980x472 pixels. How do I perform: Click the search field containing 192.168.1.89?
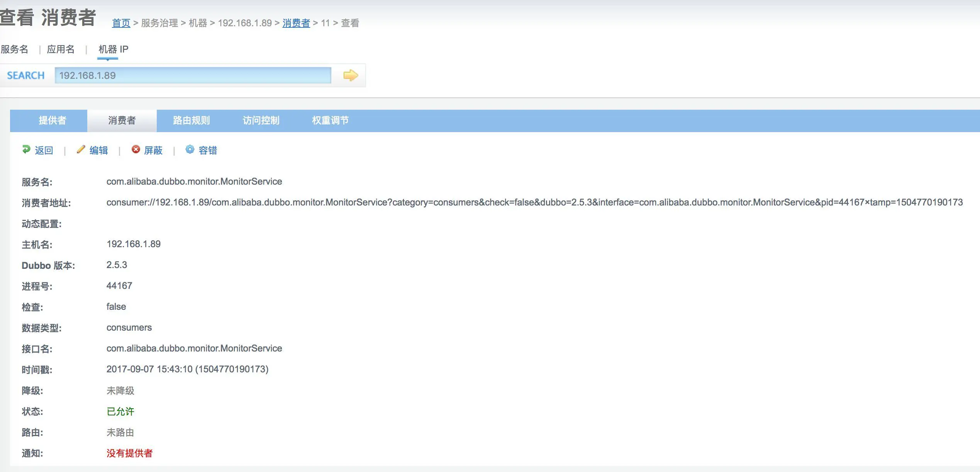pyautogui.click(x=193, y=75)
